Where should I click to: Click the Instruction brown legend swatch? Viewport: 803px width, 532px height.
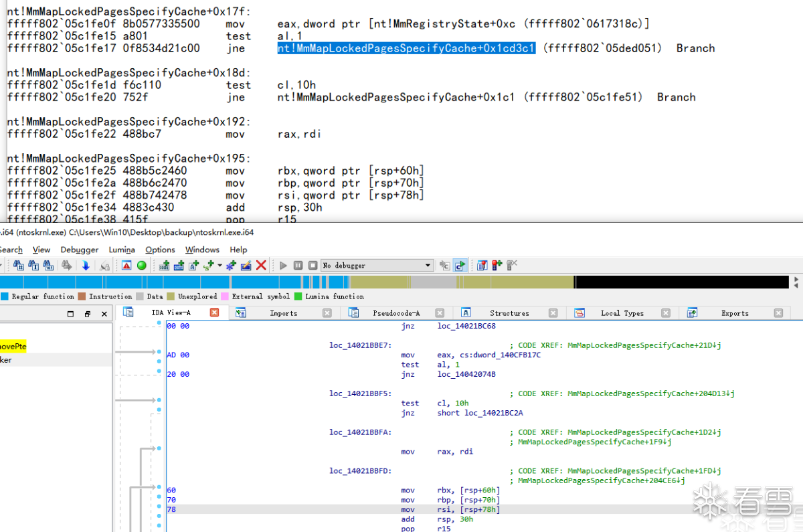[x=82, y=296]
